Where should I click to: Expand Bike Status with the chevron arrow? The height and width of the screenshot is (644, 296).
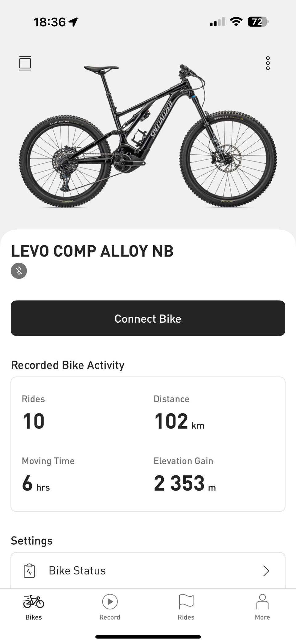[x=266, y=571]
